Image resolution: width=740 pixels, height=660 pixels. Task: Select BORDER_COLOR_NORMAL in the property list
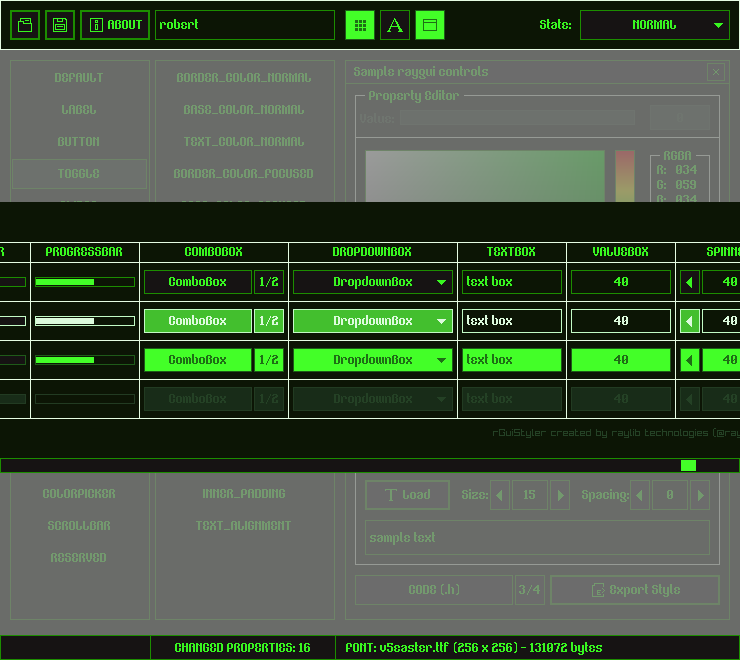[243, 78]
